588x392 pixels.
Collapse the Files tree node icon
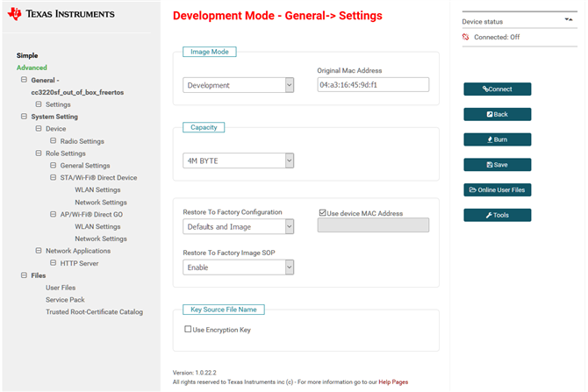pos(23,275)
